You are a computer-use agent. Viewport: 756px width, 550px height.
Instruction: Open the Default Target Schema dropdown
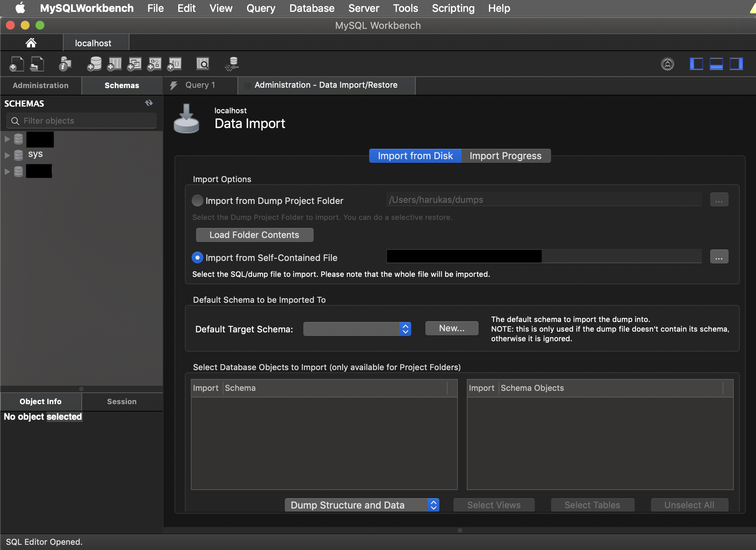coord(357,329)
